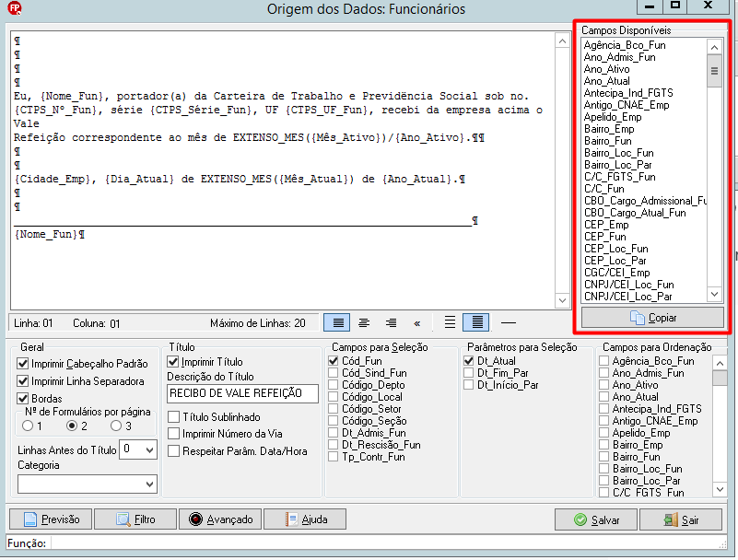Open Avançado options

[220, 519]
